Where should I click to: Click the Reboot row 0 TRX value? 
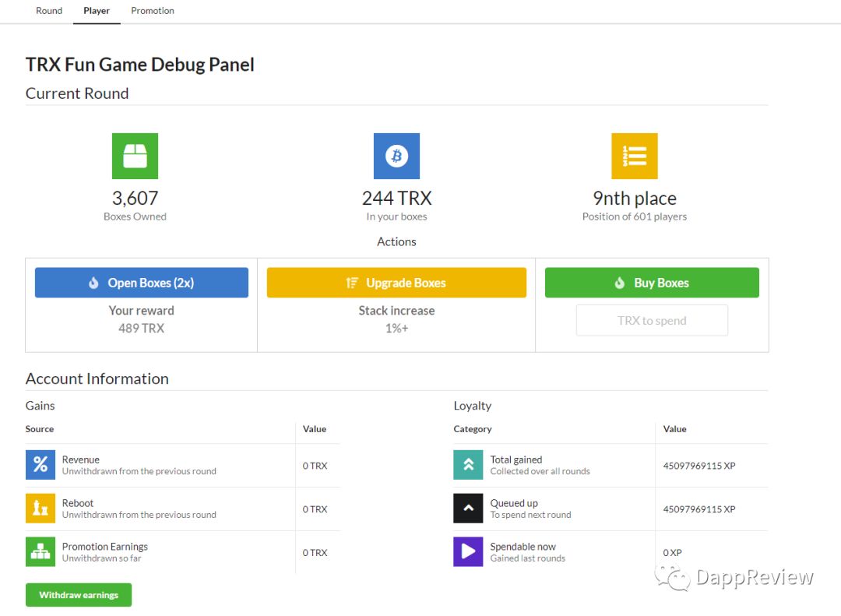315,509
